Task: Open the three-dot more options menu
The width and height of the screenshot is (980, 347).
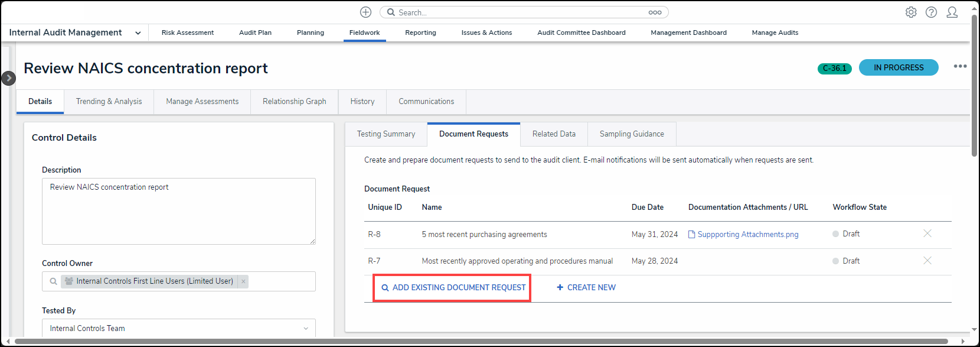Action: (x=960, y=66)
